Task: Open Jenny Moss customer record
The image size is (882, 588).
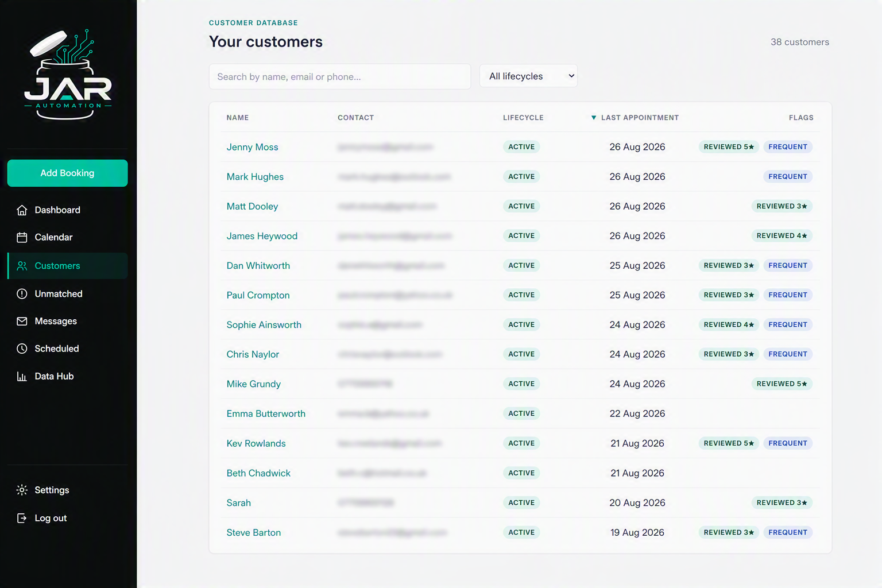Action: [x=252, y=147]
